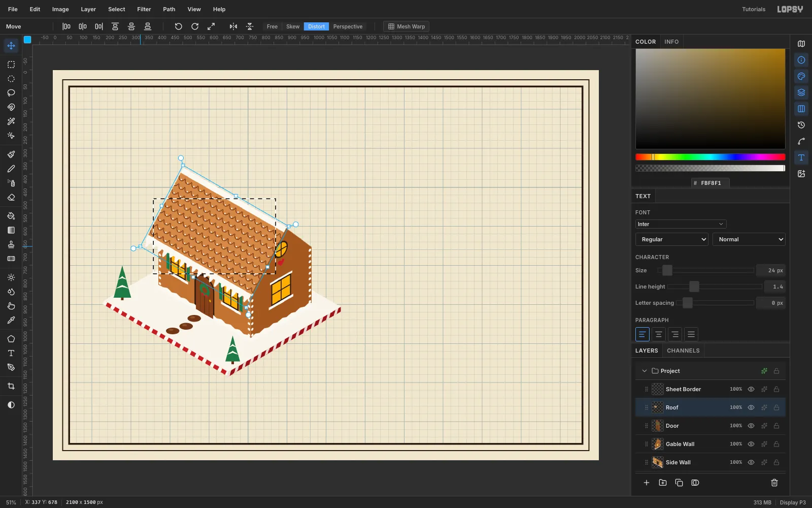Image resolution: width=812 pixels, height=508 pixels.
Task: Click the Line height slider handle
Action: click(694, 287)
